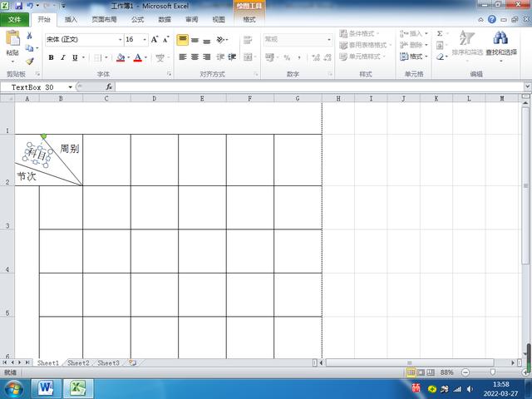Toggle Italic formatting
The width and height of the screenshot is (532, 399).
[63, 57]
